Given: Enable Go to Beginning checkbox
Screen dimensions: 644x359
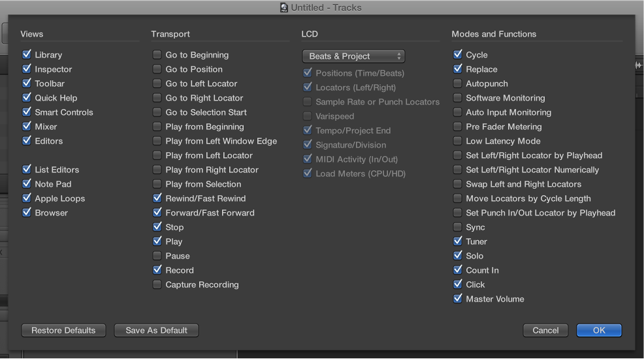Looking at the screenshot, I should (157, 55).
